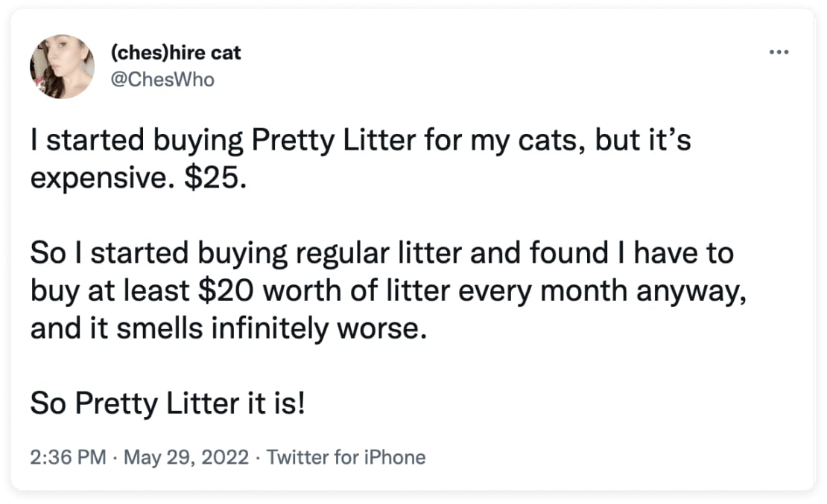Click the word "expensive" in the tweet
The width and height of the screenshot is (827, 504).
[x=98, y=179]
